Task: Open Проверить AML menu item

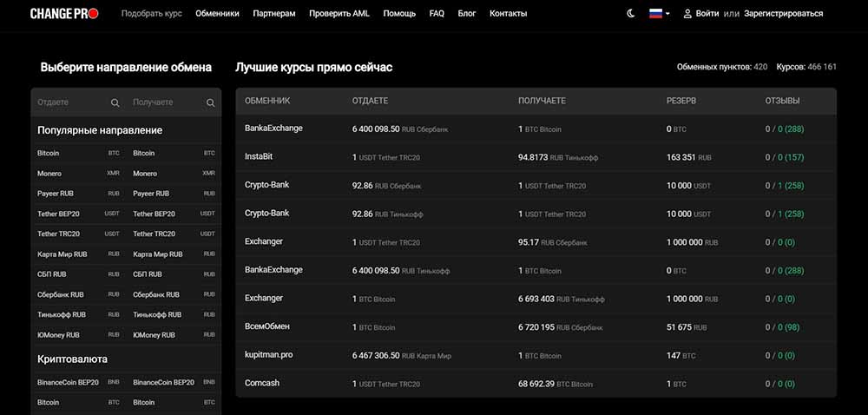Action: click(339, 14)
